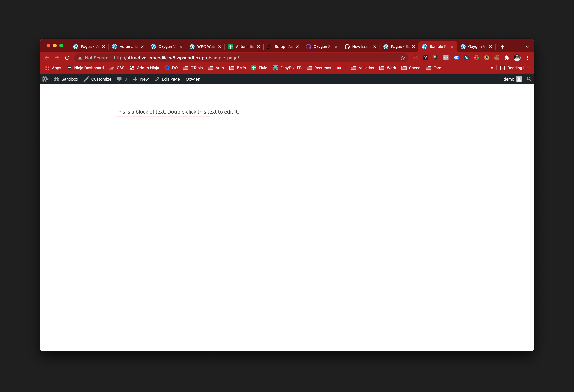Viewport: 574px width, 392px height.
Task: Open the cookie manager extension icon
Action: click(497, 58)
